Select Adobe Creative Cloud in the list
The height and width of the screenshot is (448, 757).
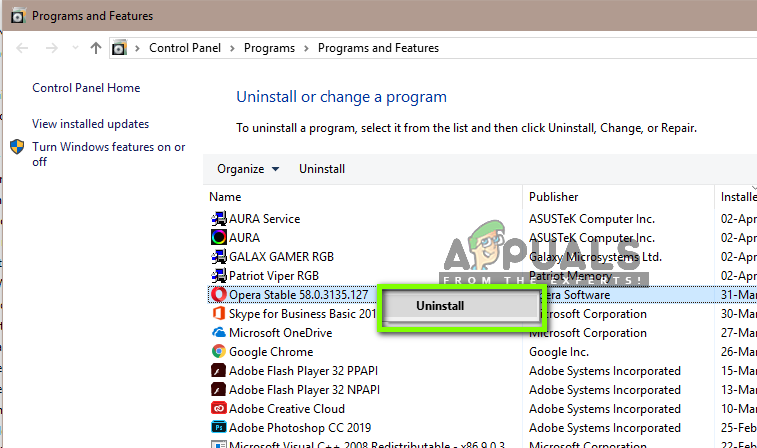(287, 409)
